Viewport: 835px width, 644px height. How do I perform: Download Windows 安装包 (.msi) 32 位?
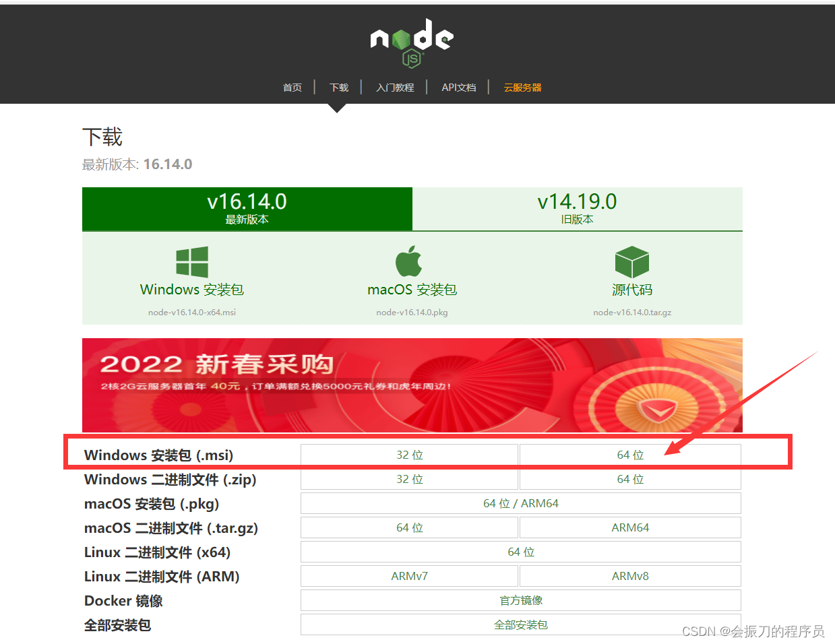pyautogui.click(x=410, y=455)
